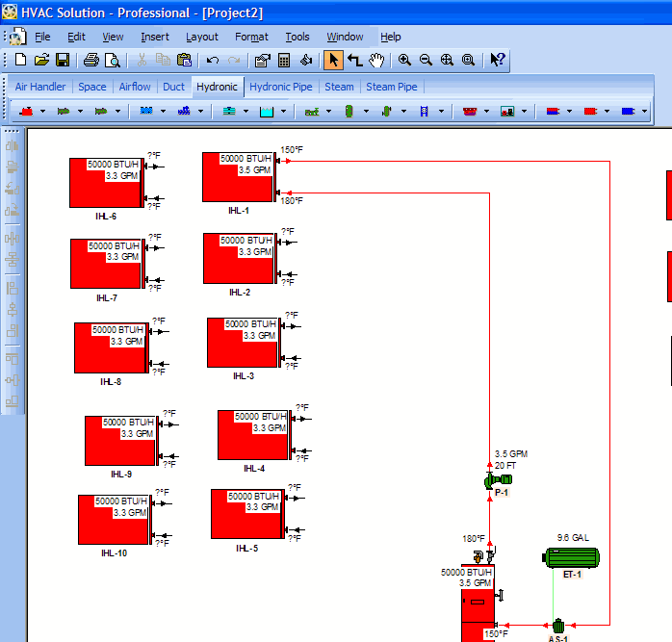Viewport: 672px width, 642px height.
Task: Expand the dropdown beside the blue heat exchanger icon
Action: [164, 112]
